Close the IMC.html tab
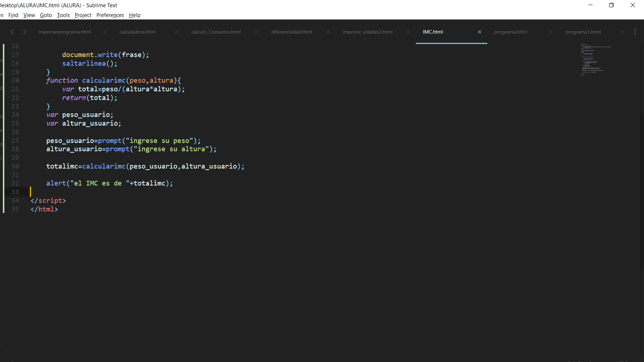The height and width of the screenshot is (362, 644). (x=480, y=32)
